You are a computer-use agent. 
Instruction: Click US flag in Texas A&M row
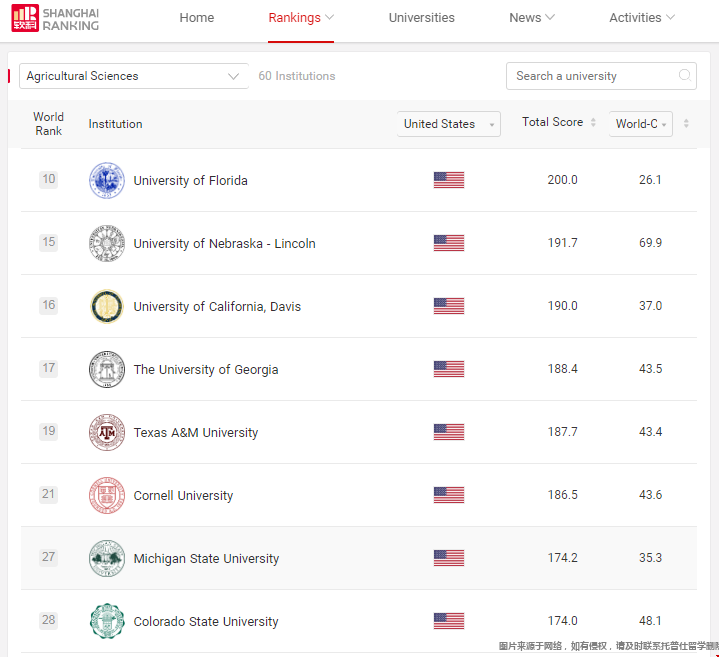pos(449,432)
